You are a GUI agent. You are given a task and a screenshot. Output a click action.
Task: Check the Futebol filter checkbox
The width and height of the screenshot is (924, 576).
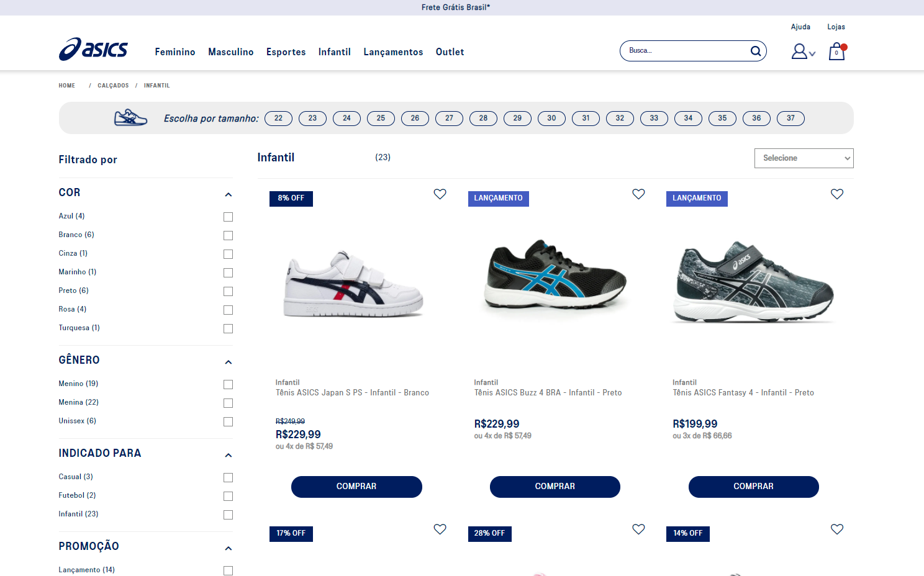tap(228, 496)
